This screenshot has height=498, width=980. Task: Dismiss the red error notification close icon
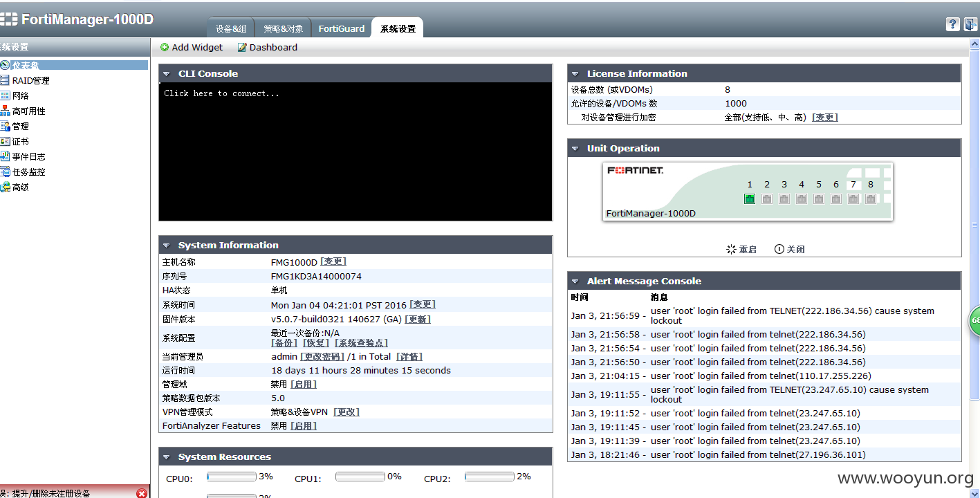coord(142,493)
